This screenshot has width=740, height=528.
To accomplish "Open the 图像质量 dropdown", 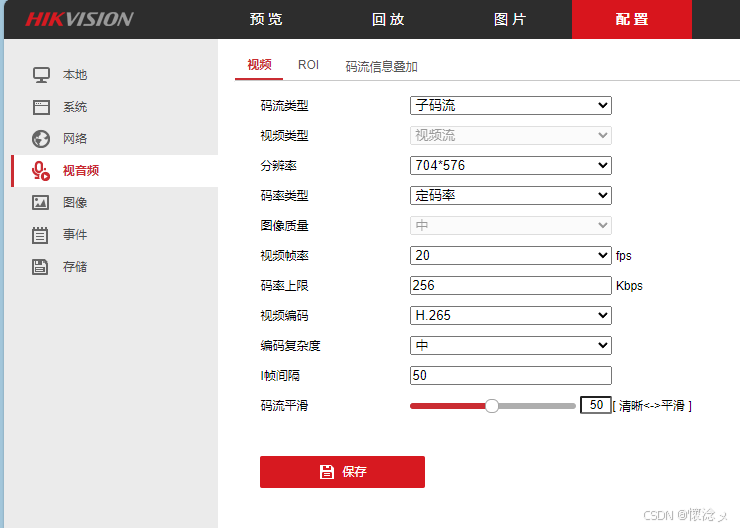I will point(511,226).
